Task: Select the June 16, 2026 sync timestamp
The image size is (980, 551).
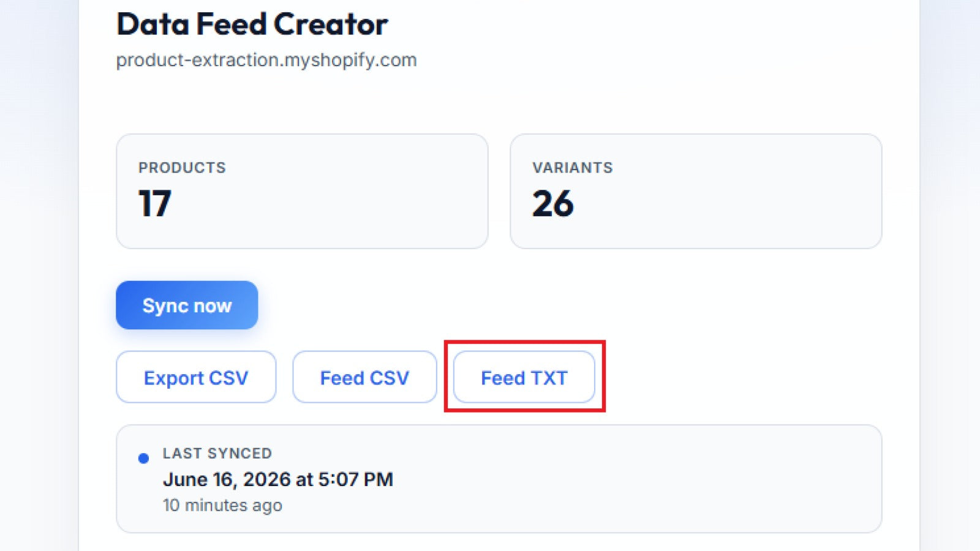Action: [x=277, y=479]
